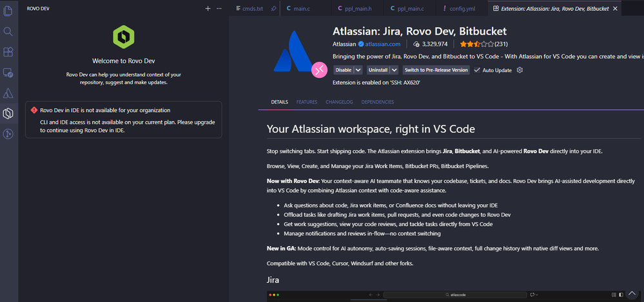Click the Atlassian publisher name
This screenshot has height=302, width=644.
click(344, 44)
